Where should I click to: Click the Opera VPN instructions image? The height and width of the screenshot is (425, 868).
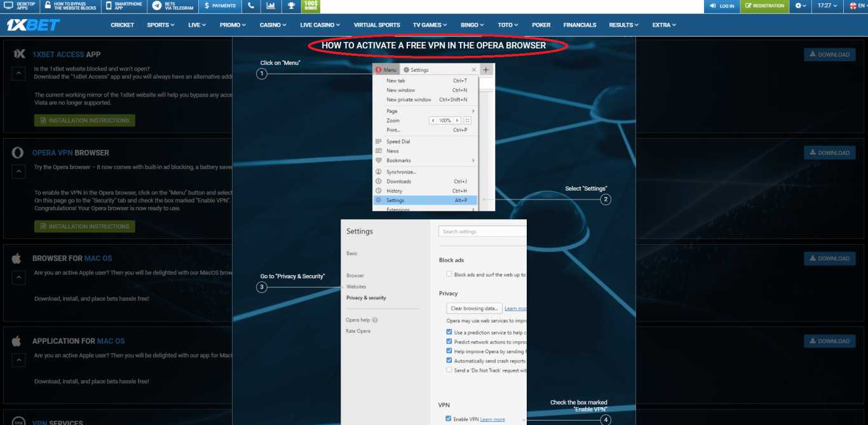click(x=434, y=231)
